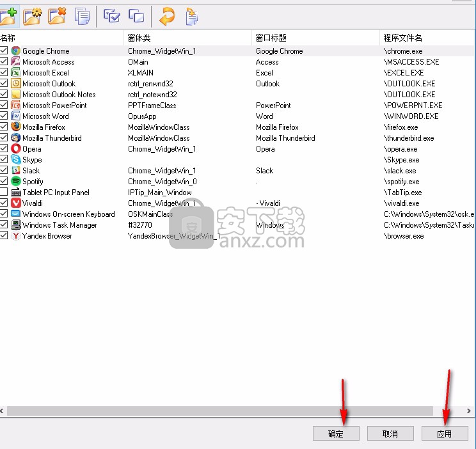Click the horizontal scrollbar thumb
Screen dimensions: 476x449
(x=220, y=411)
